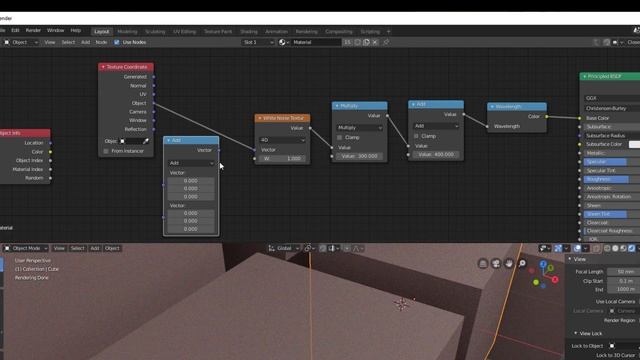Collapse the Texture Coordinate node
The image size is (640, 360).
tap(103, 67)
